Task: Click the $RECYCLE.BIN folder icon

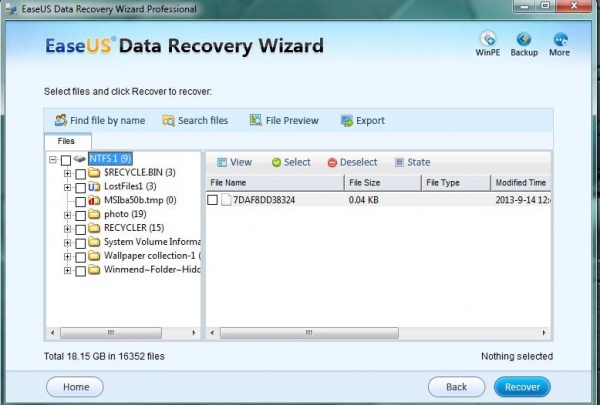Action: pyautogui.click(x=94, y=172)
